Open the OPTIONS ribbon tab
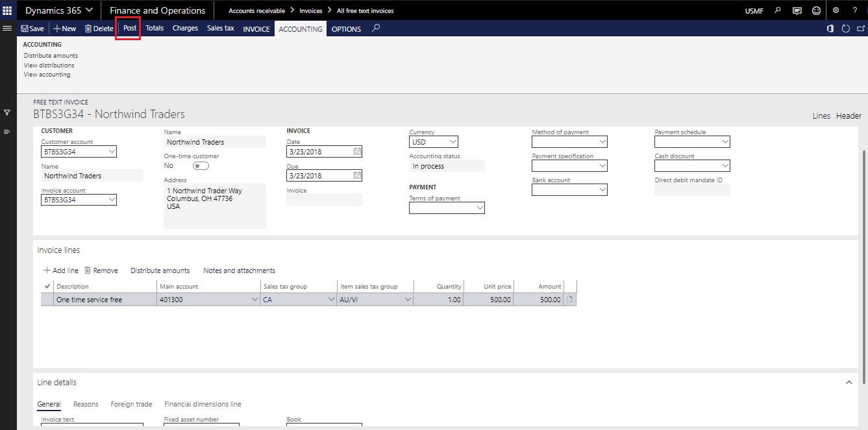The image size is (868, 430). point(346,29)
